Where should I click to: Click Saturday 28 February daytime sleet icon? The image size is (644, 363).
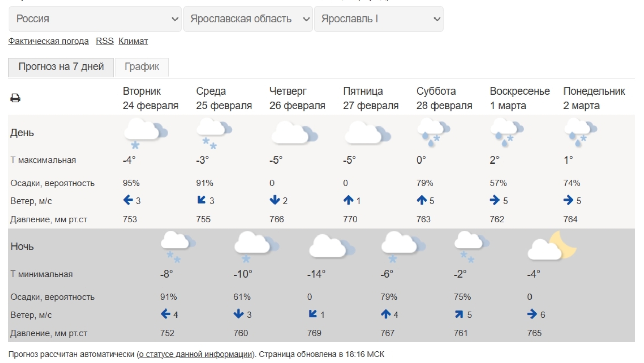pos(433,133)
